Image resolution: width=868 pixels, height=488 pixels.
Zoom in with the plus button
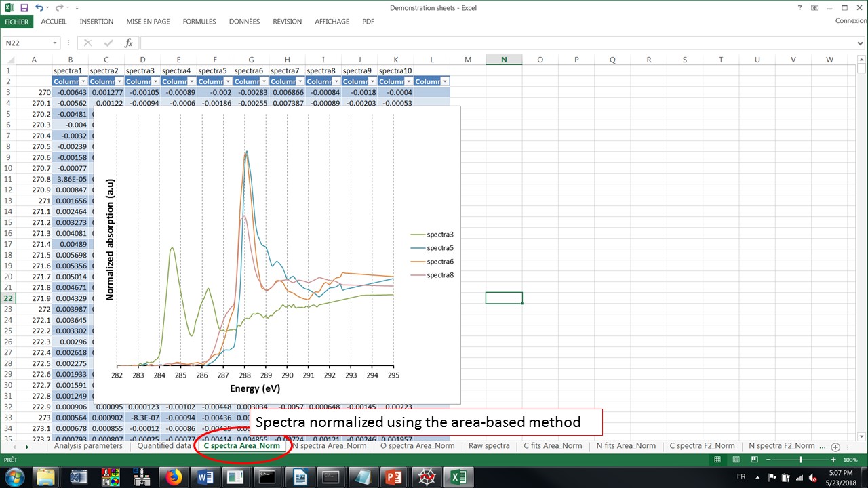pos(833,460)
